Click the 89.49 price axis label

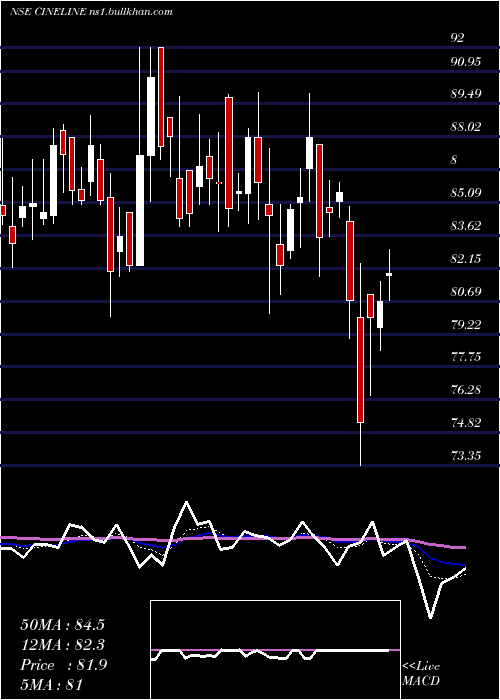(466, 94)
